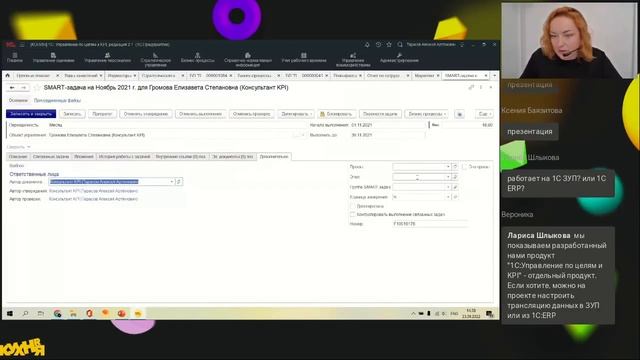
Task: Show hidden system tray icons chevron
Action: point(413,313)
